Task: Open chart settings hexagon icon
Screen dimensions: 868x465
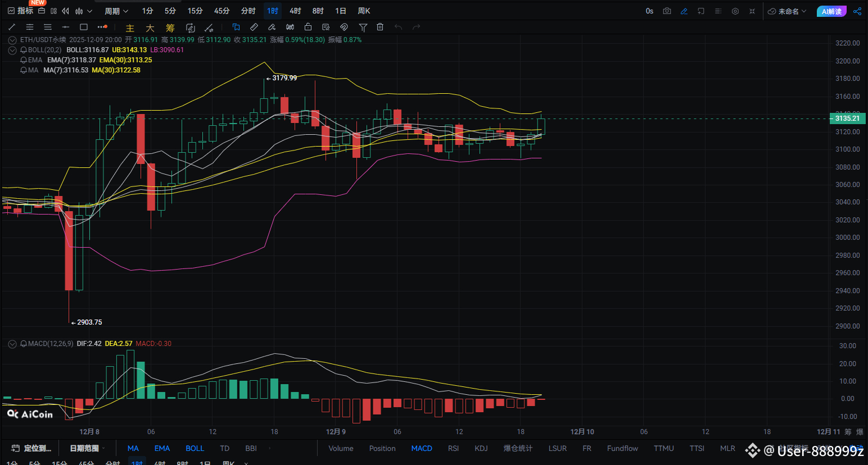Action: click(x=735, y=11)
